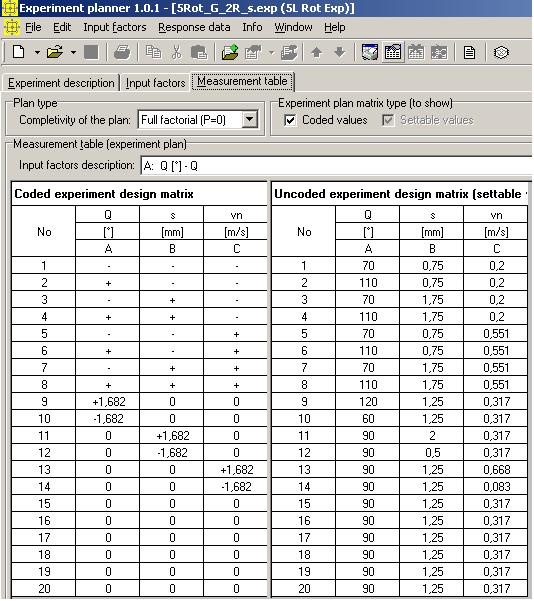This screenshot has width=534, height=601.
Task: Select -1,682 cell in column B
Action: tap(172, 453)
